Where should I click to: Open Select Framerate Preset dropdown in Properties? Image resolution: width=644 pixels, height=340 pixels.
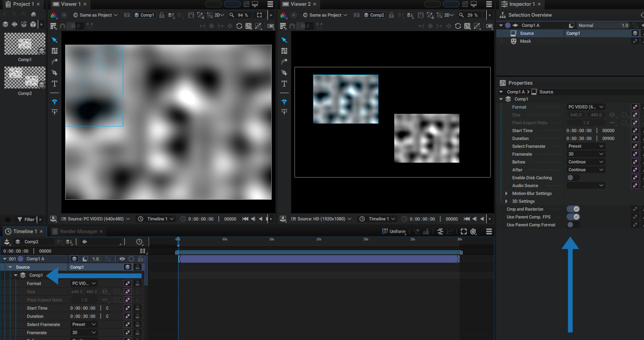point(586,146)
